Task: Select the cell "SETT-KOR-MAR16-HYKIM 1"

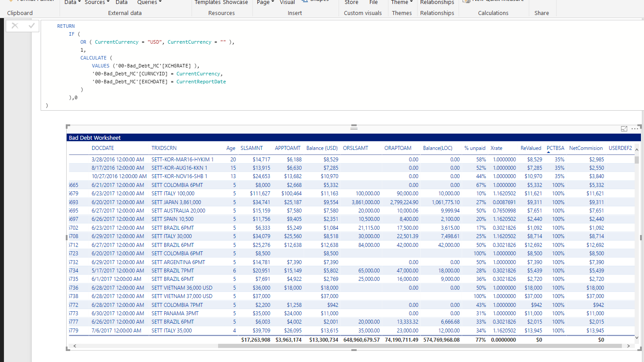Action: (182, 159)
